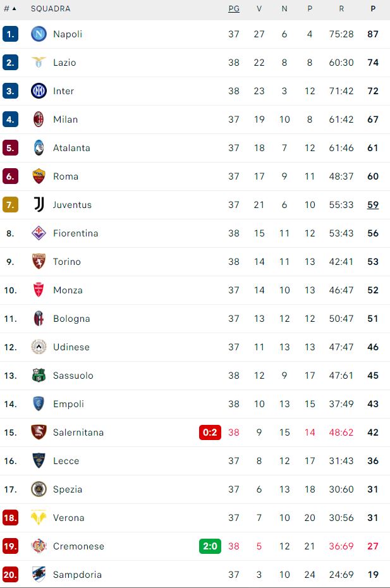The image size is (390, 588).
Task: Click the Inter club logo
Action: pos(39,91)
